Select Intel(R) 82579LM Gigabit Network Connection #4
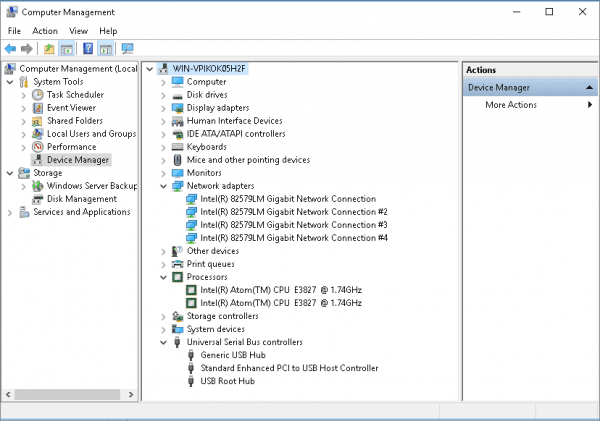 (x=293, y=238)
